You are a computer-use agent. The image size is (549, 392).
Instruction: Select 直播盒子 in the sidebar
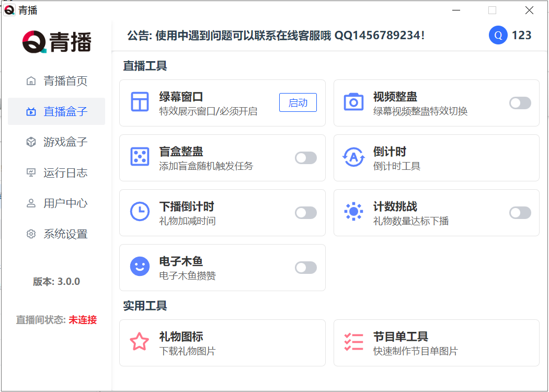56,111
